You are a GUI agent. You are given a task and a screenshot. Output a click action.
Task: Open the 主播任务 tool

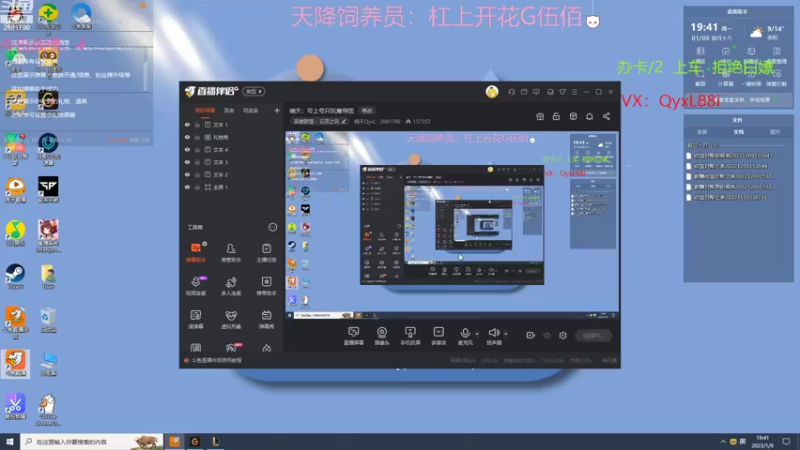[266, 253]
